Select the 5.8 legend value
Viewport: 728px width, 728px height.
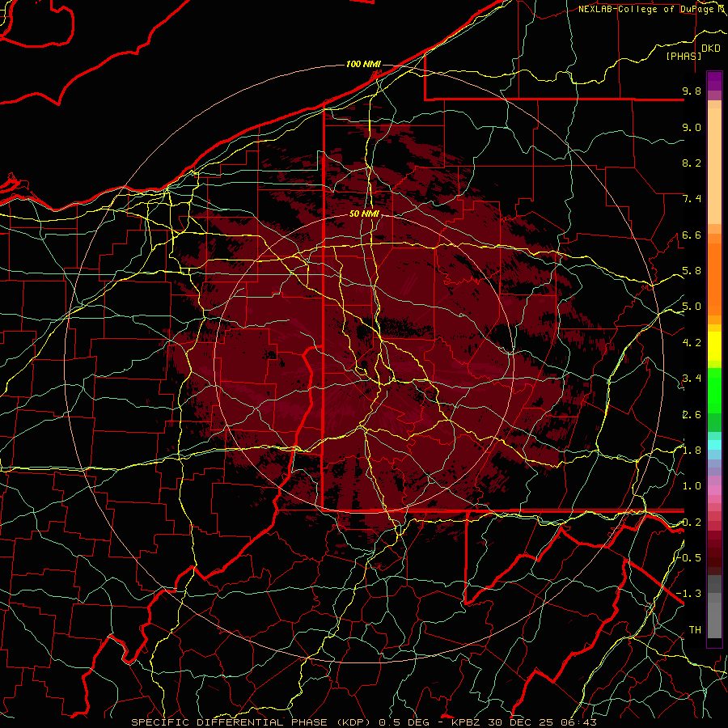click(692, 271)
